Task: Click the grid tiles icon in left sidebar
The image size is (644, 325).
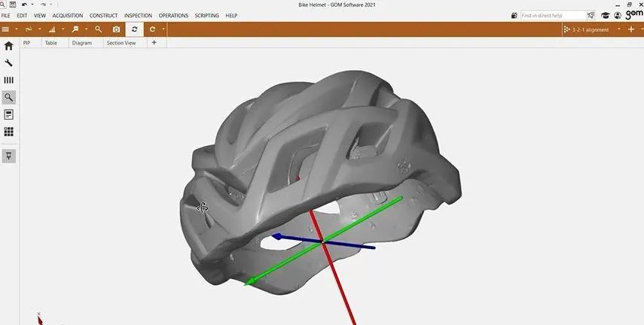Action: [x=9, y=132]
